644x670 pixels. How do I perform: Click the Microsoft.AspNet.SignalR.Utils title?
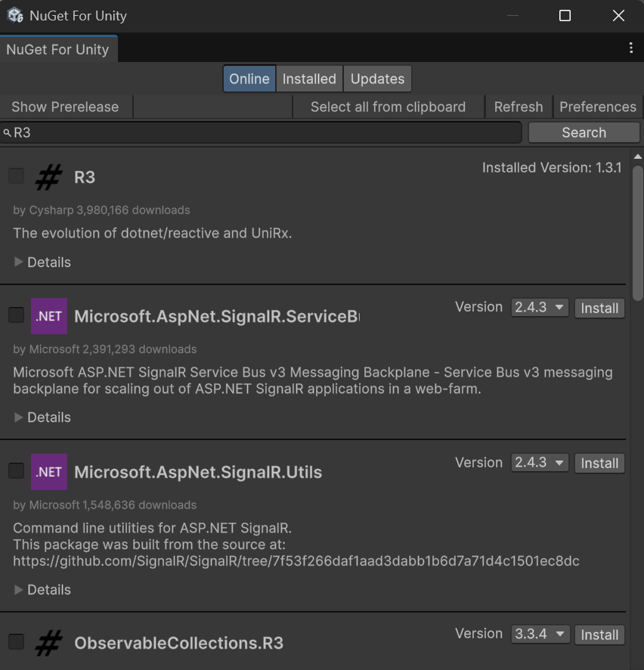(198, 472)
